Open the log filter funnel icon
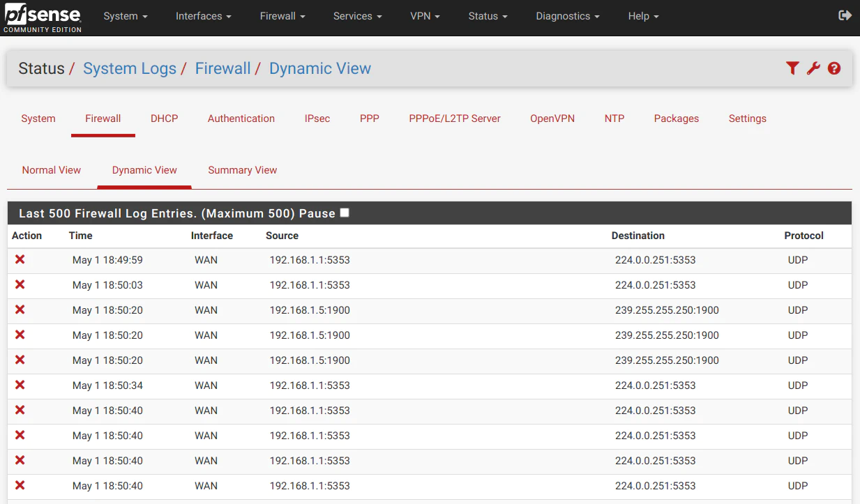The width and height of the screenshot is (860, 504). pos(792,68)
